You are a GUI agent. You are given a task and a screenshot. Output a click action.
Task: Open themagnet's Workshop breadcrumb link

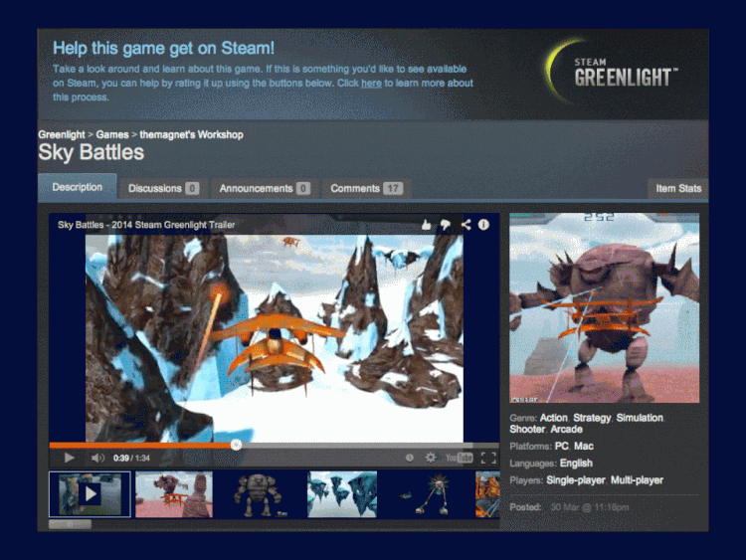191,134
